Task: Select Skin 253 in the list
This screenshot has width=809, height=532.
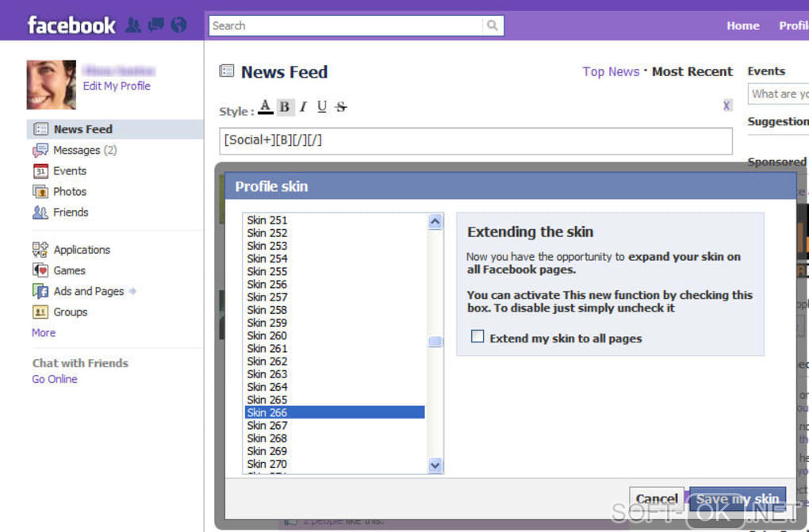Action: click(335, 246)
